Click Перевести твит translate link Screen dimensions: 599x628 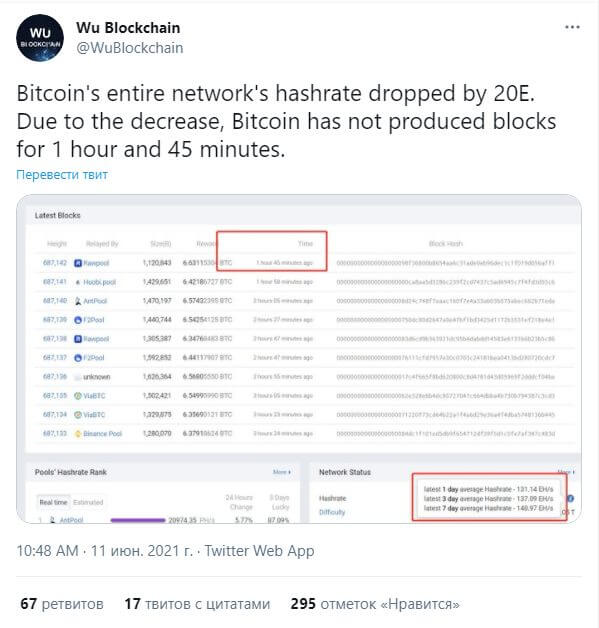click(x=62, y=175)
